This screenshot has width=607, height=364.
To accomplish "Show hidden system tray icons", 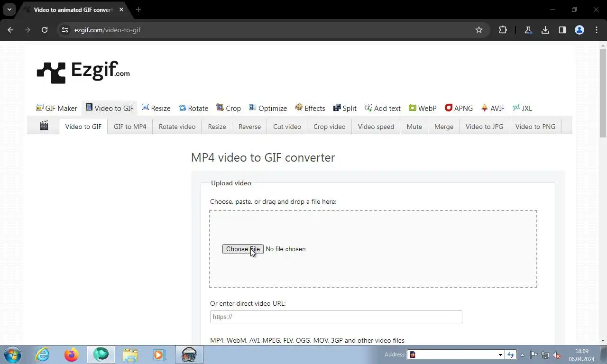I will tap(522, 355).
